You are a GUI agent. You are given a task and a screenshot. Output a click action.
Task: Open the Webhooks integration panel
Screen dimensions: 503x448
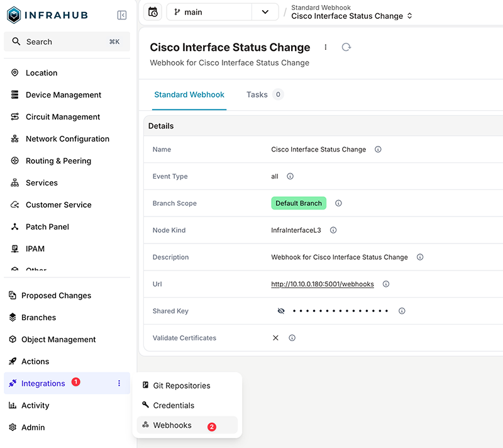tap(170, 425)
